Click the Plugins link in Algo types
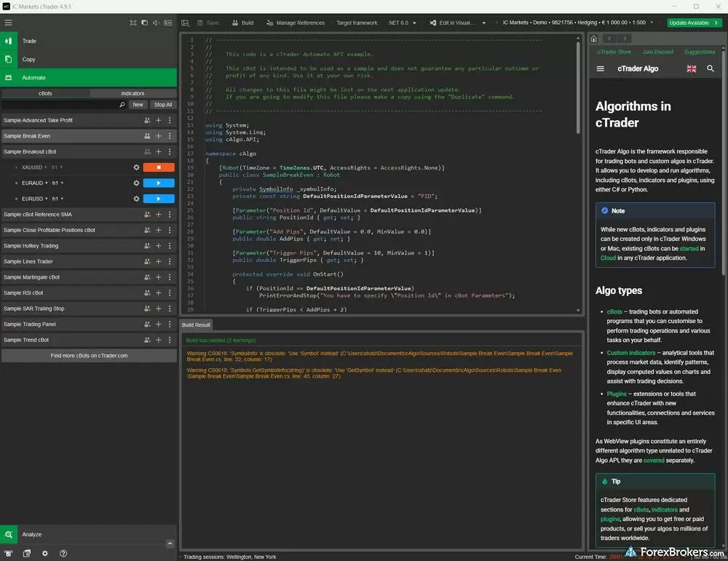Screen dimensions: 728x561 pos(617,394)
